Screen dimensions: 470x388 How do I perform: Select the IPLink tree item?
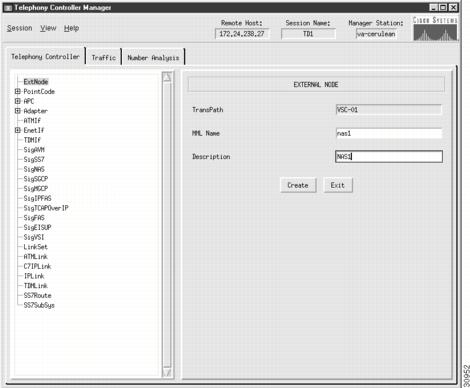click(x=34, y=276)
